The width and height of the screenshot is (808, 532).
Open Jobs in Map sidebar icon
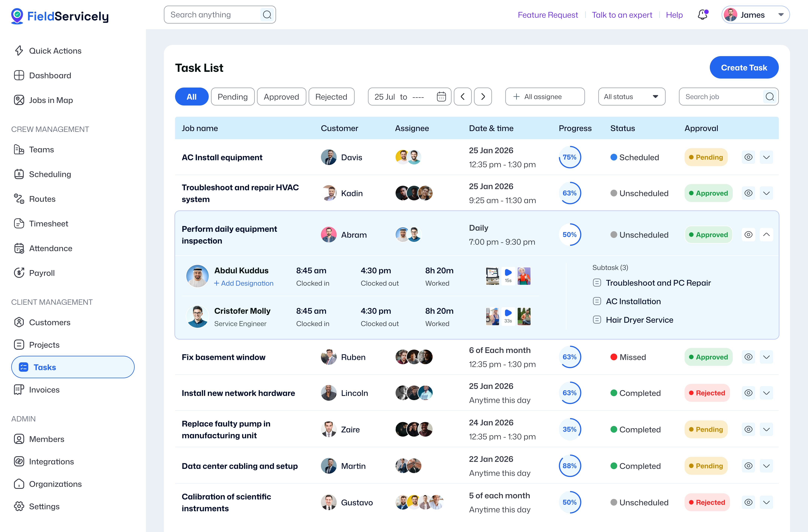(19, 100)
